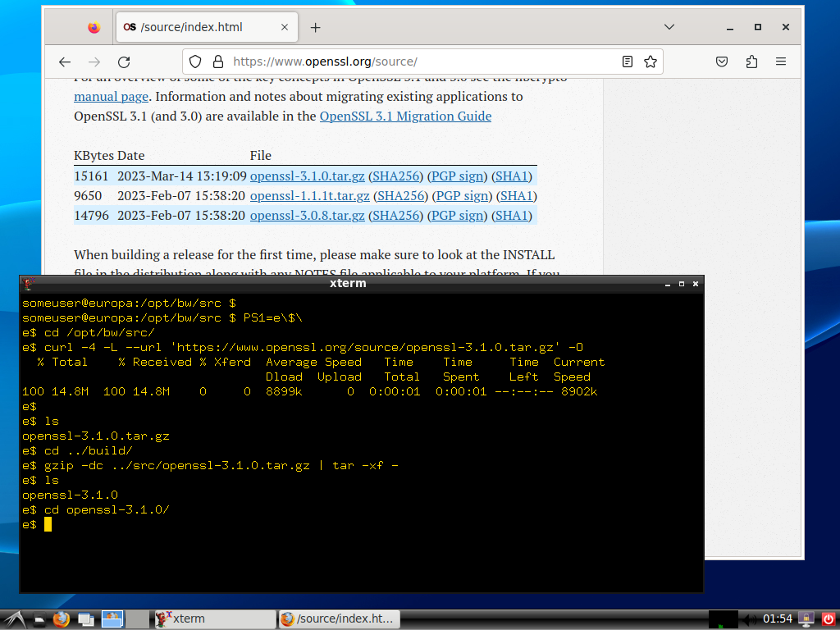Toggle reader view in the address bar
This screenshot has height=630, width=840.
(628, 62)
